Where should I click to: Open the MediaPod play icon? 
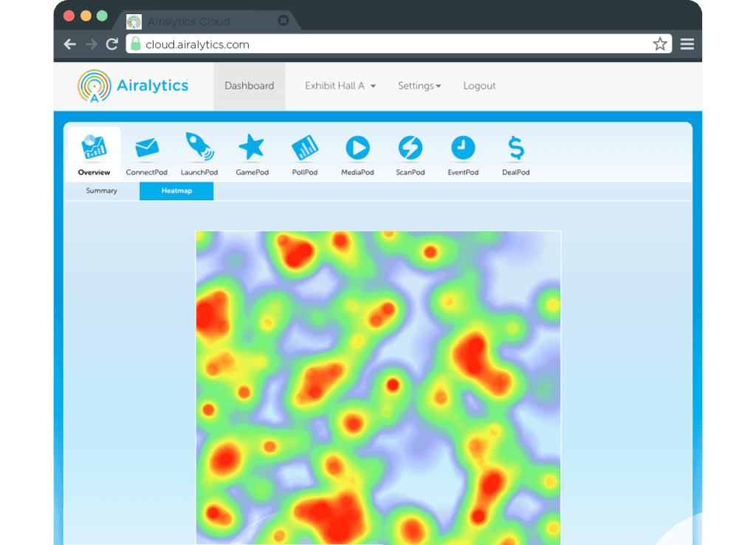[358, 148]
